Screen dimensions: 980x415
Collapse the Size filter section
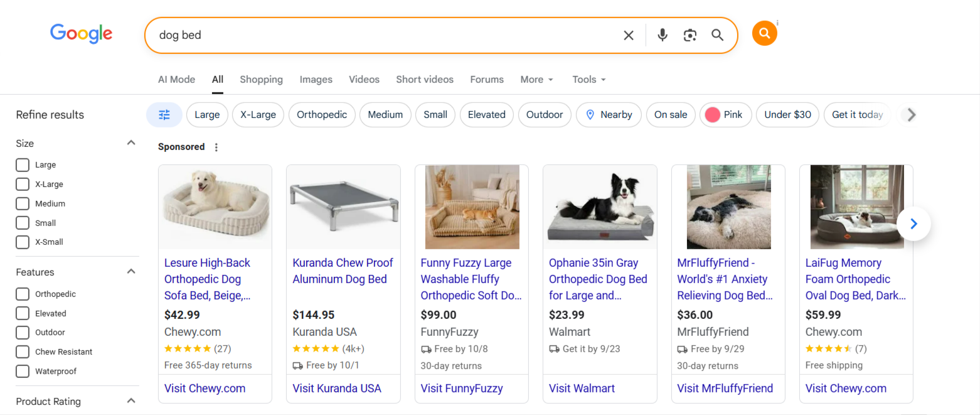(x=130, y=143)
